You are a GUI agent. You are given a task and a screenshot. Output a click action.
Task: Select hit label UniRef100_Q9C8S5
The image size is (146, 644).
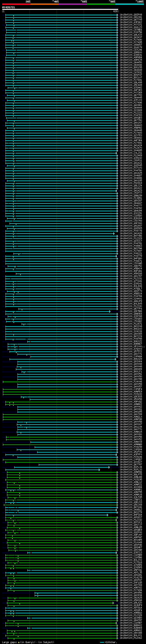point(131,397)
